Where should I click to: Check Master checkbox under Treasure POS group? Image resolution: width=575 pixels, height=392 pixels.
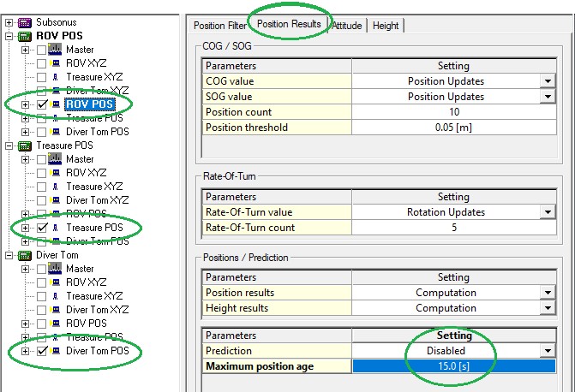pyautogui.click(x=42, y=159)
